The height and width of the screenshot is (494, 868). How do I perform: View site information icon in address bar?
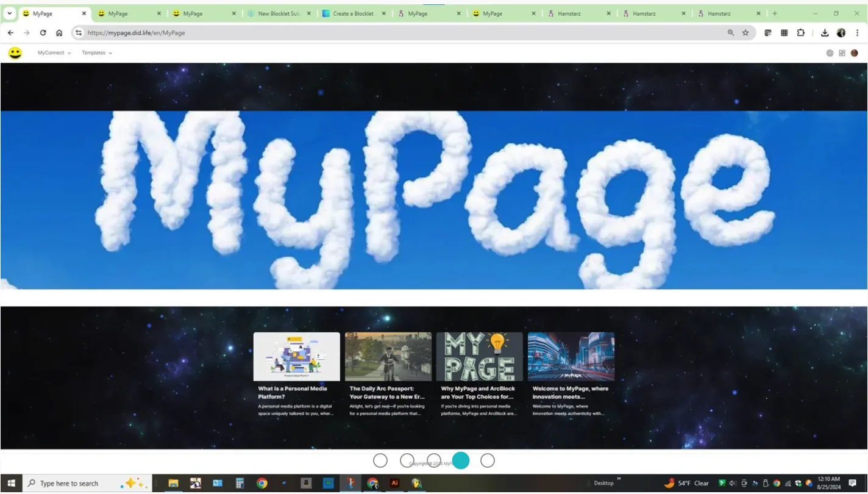click(79, 33)
